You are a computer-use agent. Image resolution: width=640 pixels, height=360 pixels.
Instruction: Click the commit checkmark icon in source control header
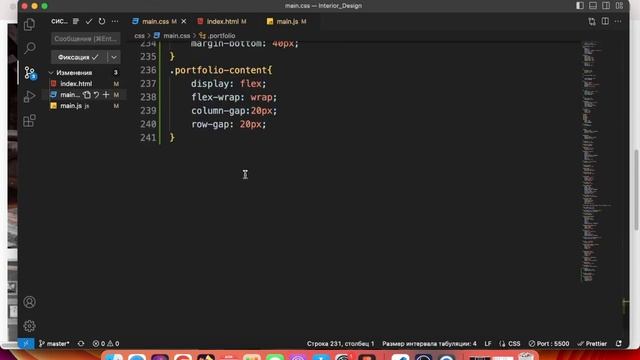[89, 21]
